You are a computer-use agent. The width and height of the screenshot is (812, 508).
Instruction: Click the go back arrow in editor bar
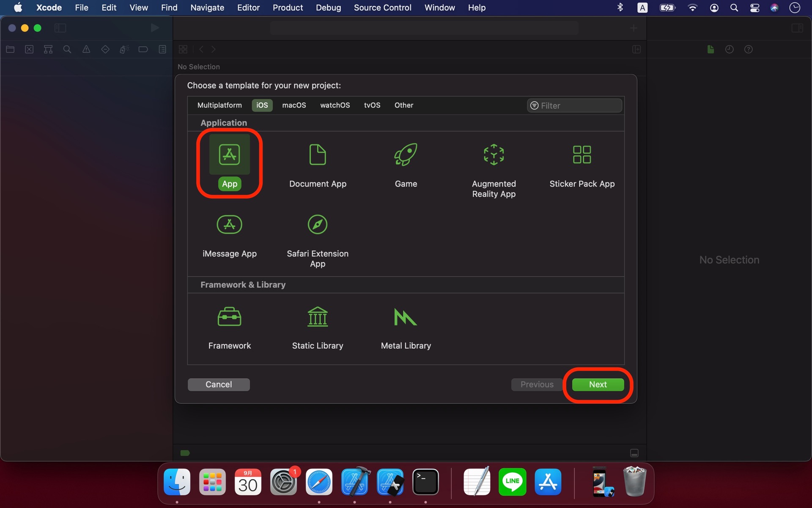point(201,50)
